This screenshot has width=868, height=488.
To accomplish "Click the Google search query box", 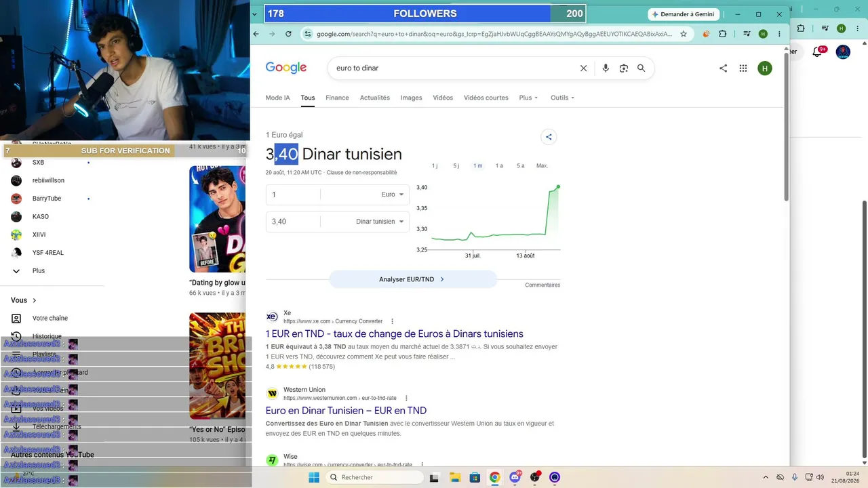I will pos(454,68).
